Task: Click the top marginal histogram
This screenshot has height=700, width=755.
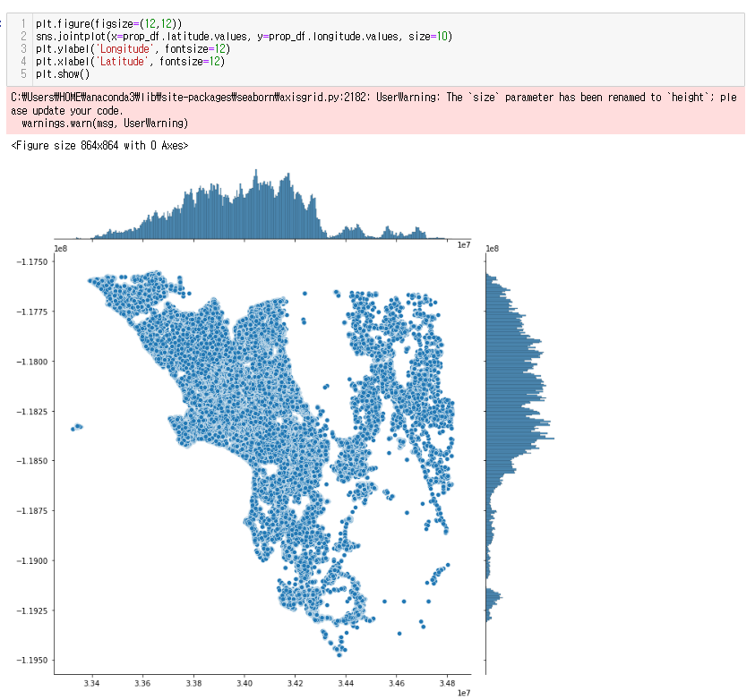Action: click(x=262, y=204)
